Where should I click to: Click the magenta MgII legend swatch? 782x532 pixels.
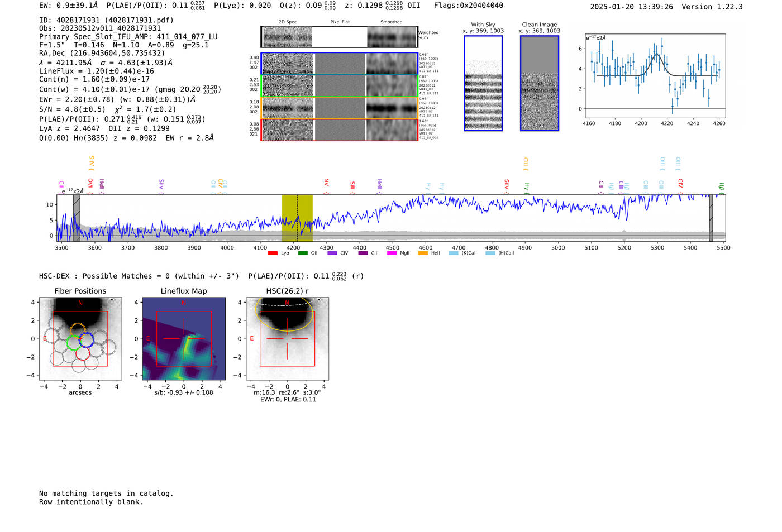click(392, 253)
